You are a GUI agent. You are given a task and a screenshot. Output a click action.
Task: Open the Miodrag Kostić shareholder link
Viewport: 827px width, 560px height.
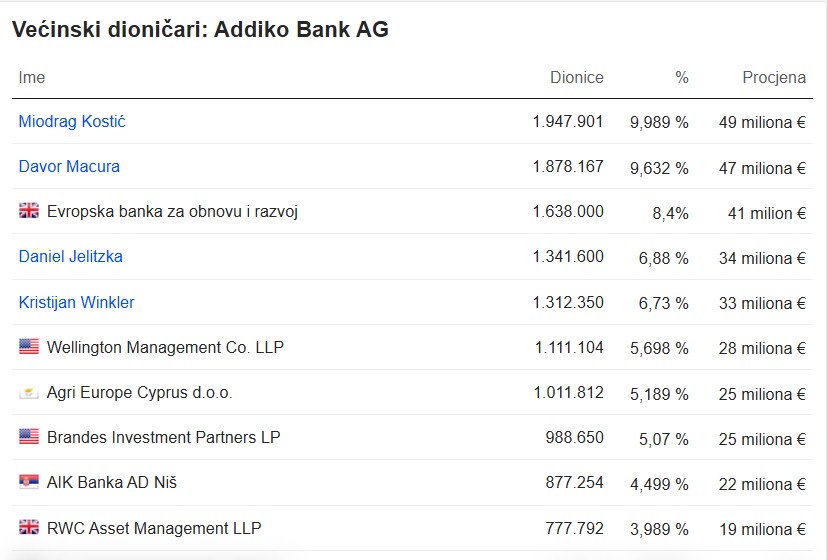[72, 121]
